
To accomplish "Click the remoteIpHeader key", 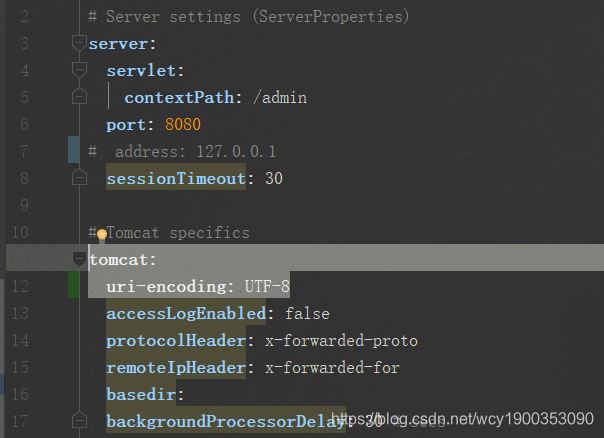I will [180, 368].
